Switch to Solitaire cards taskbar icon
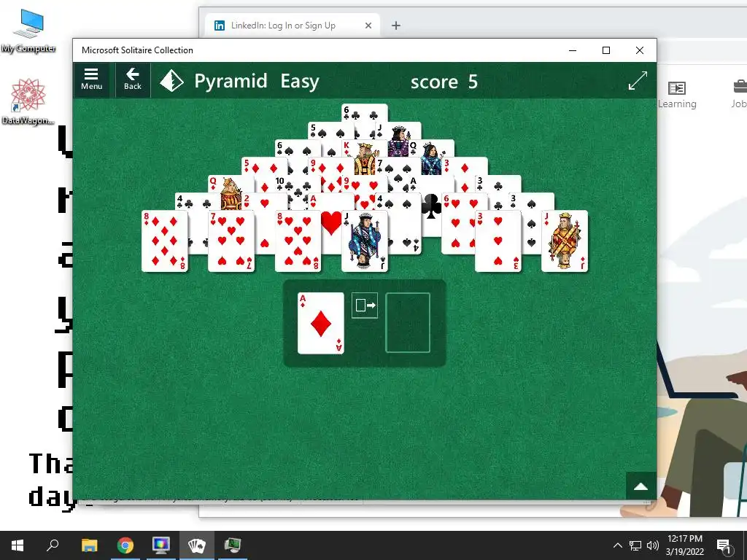 tap(197, 545)
